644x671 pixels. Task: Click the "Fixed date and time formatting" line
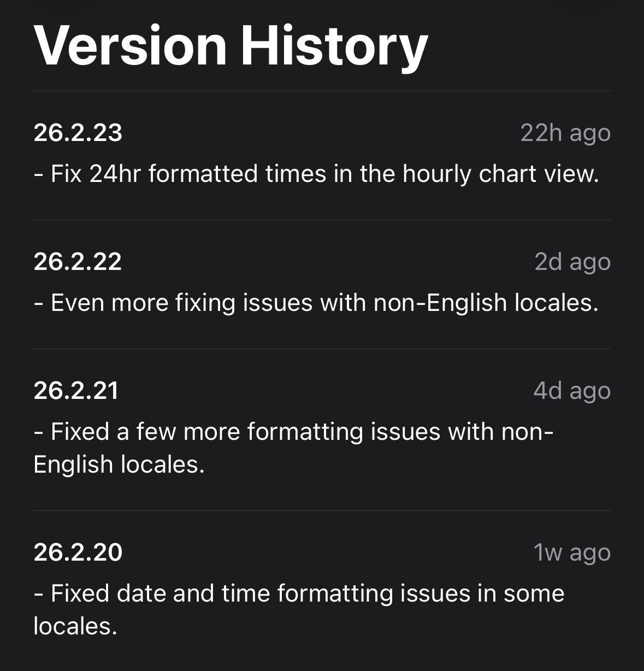point(299,593)
